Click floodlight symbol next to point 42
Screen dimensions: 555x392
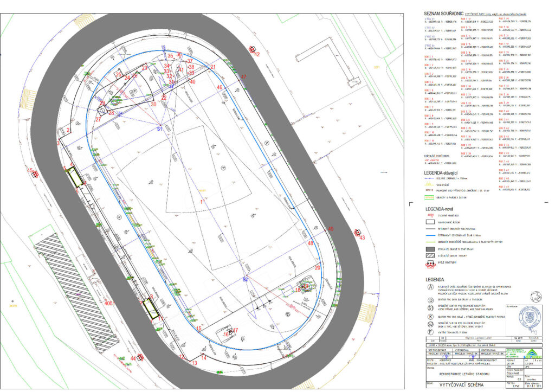(x=252, y=49)
